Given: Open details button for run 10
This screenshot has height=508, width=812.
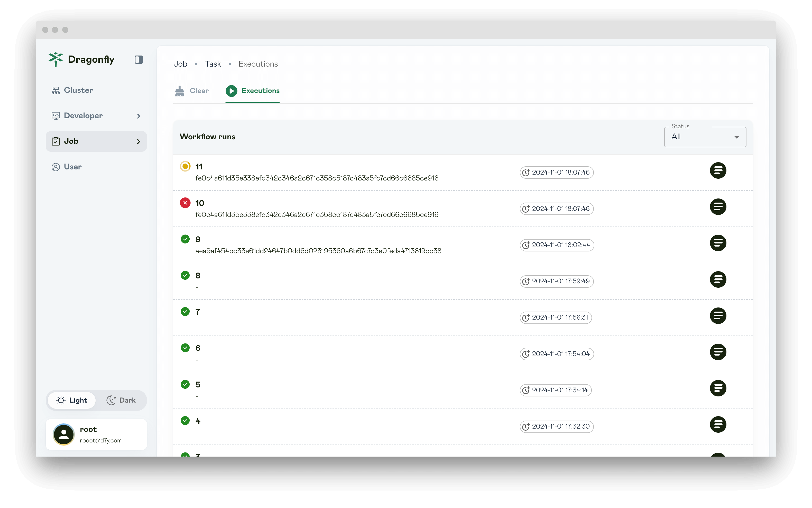Looking at the screenshot, I should pyautogui.click(x=718, y=207).
